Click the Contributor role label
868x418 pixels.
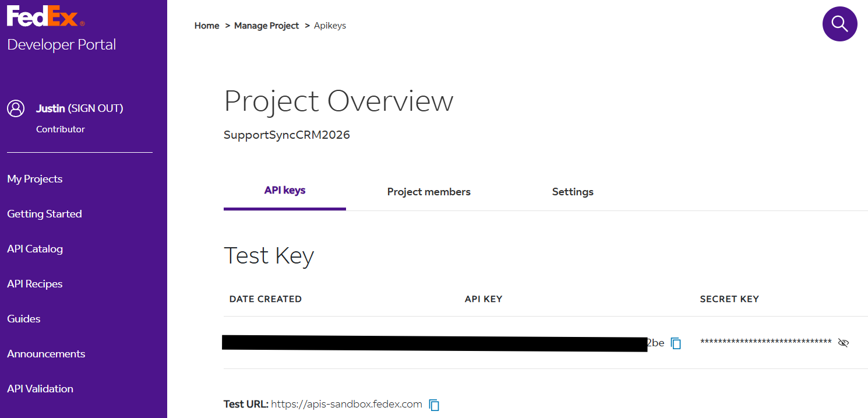tap(61, 129)
